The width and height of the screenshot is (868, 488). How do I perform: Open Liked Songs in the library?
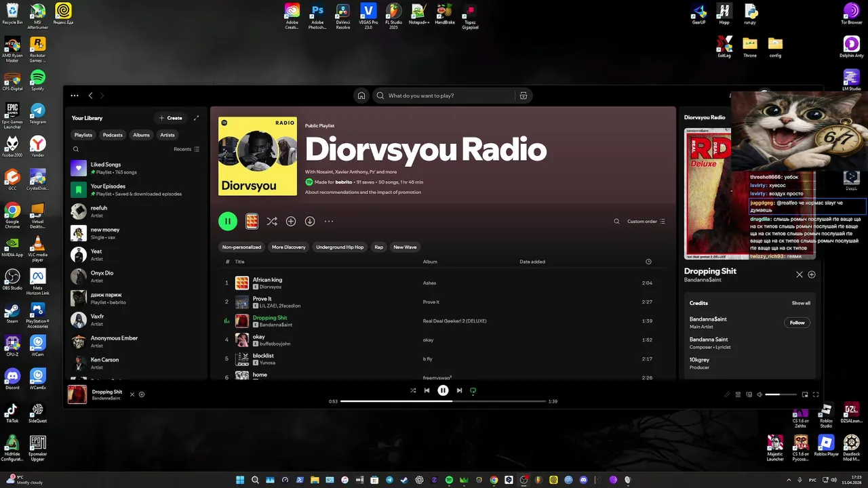136,168
